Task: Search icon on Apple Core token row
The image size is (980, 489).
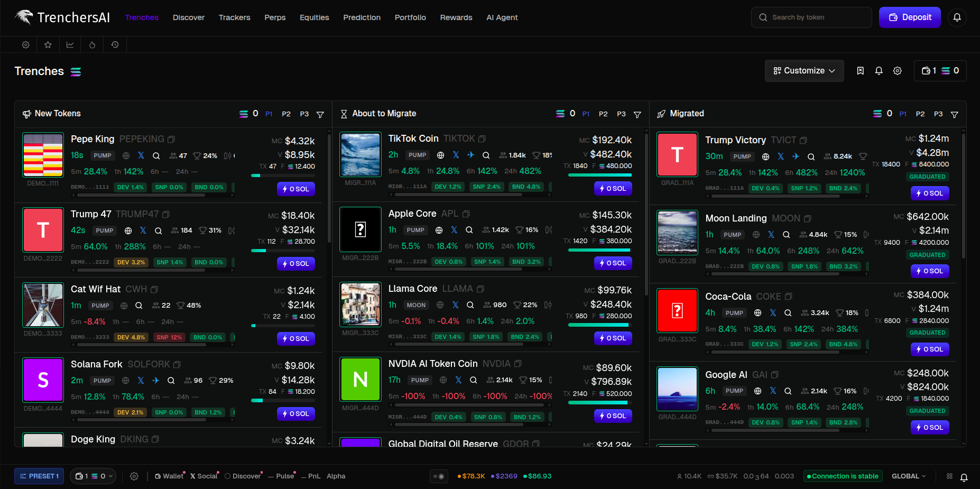Action: 469,230
